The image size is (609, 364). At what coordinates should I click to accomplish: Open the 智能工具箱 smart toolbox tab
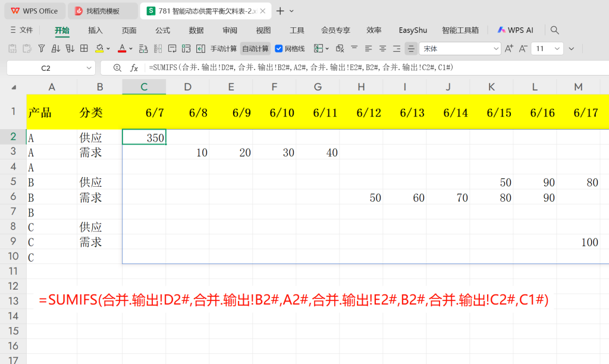(x=460, y=30)
